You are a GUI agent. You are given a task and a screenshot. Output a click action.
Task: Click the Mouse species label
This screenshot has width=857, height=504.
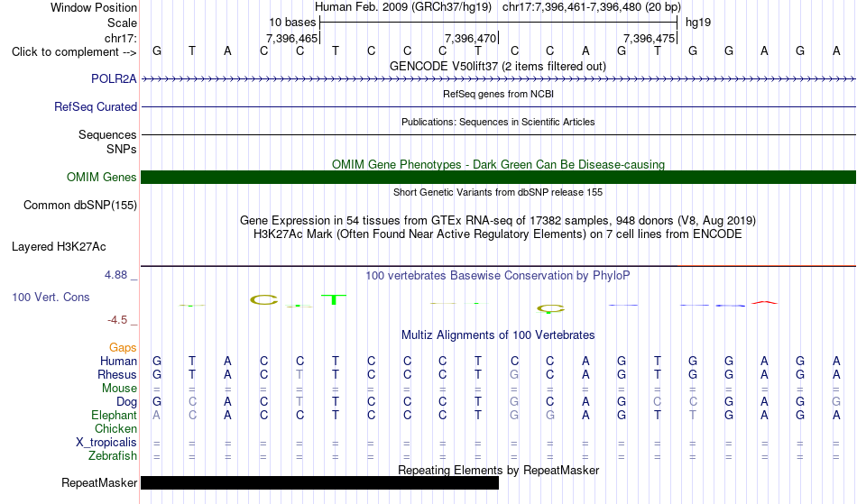pyautogui.click(x=119, y=389)
